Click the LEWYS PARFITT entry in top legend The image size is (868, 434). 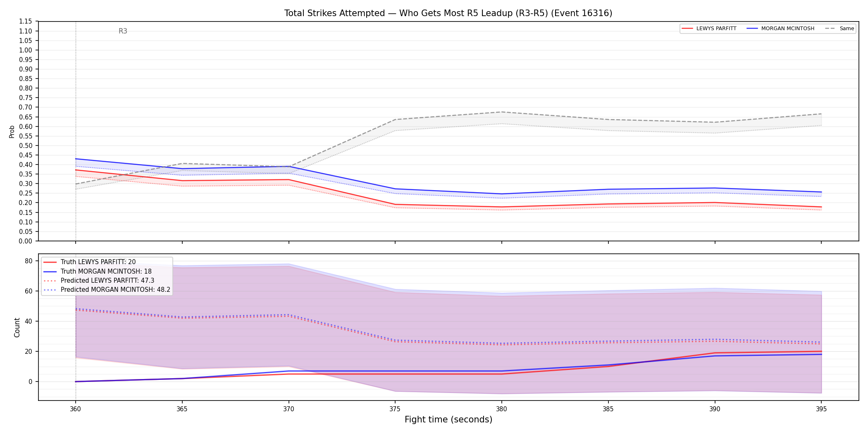click(709, 29)
